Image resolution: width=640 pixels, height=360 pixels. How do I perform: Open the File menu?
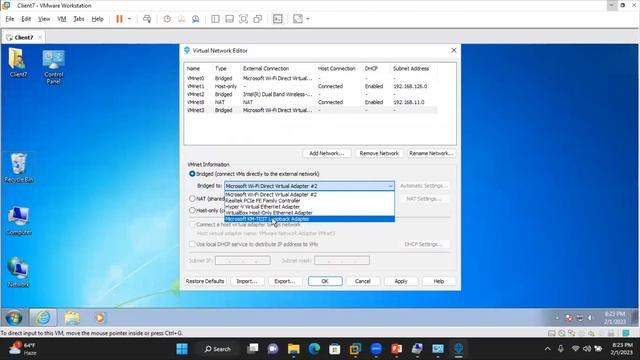[x=9, y=19]
